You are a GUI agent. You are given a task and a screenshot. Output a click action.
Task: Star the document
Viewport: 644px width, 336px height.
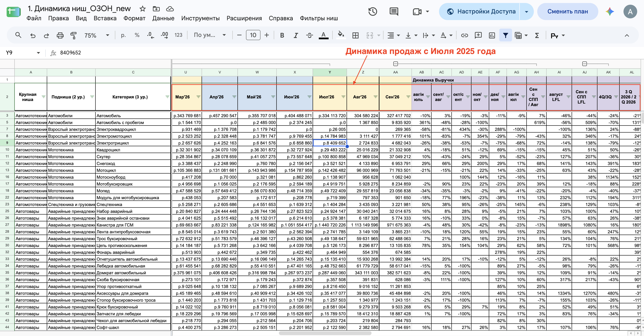[142, 9]
